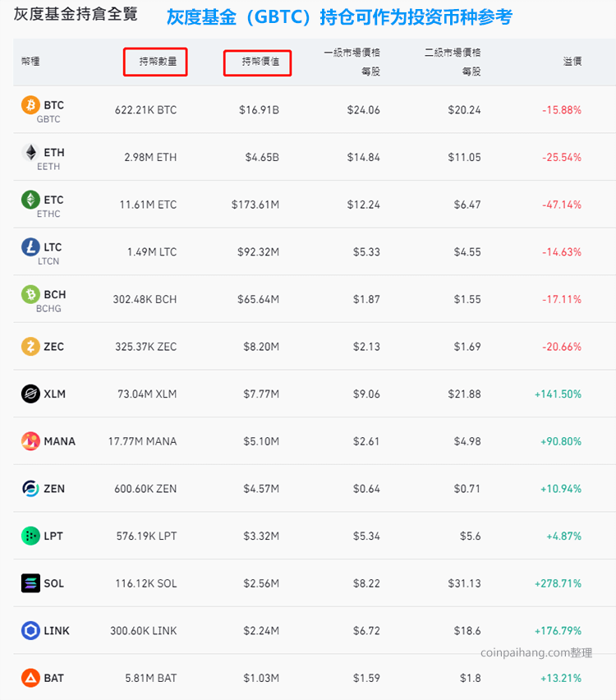Select the 302.48K BCH holdings value

click(x=145, y=299)
